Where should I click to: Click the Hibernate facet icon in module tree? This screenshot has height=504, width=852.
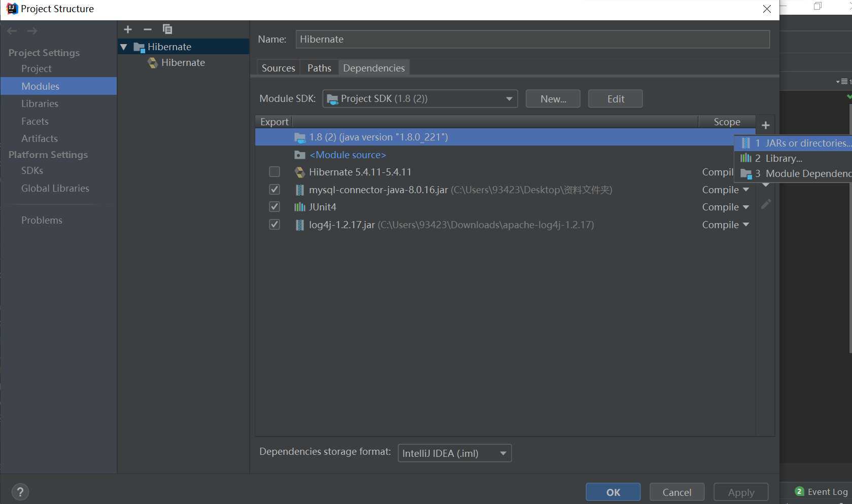click(153, 63)
